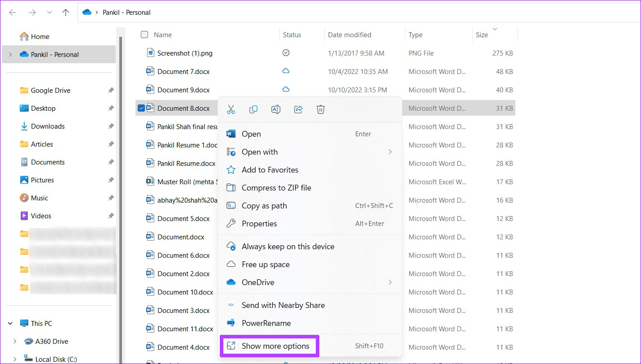Image resolution: width=641 pixels, height=364 pixels.
Task: Sort by the Status column header
Action: [292, 35]
